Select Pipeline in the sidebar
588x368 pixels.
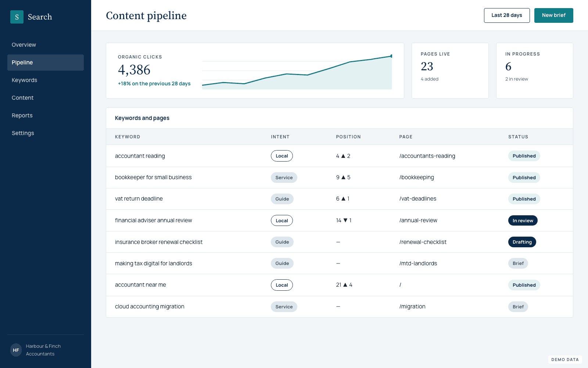pyautogui.click(x=46, y=63)
